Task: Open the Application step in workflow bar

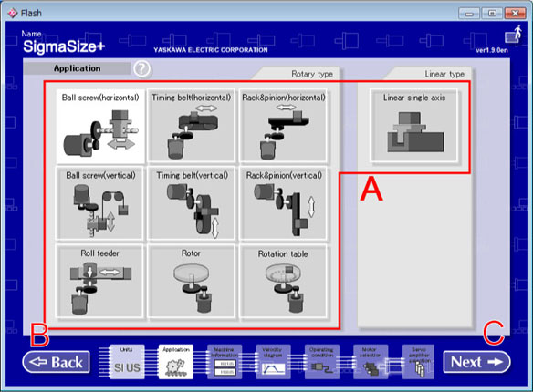Action: point(176,362)
